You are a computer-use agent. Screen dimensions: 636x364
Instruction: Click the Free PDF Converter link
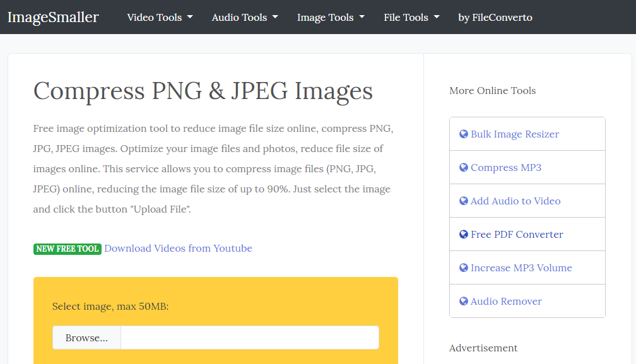pyautogui.click(x=517, y=234)
